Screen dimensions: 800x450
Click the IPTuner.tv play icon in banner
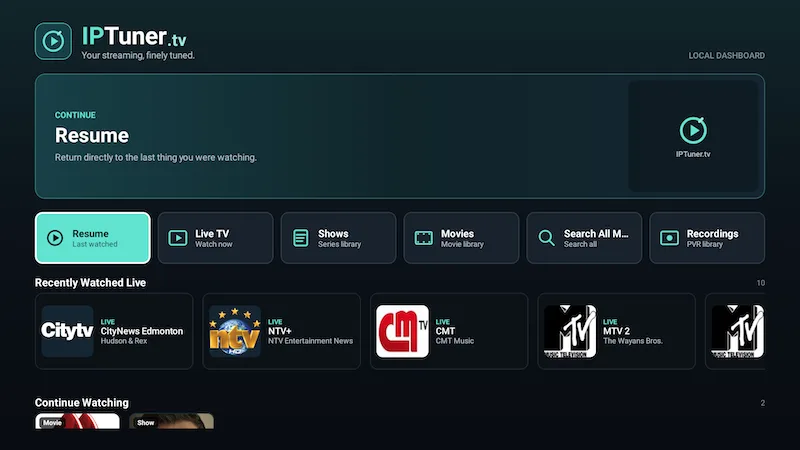click(x=693, y=130)
